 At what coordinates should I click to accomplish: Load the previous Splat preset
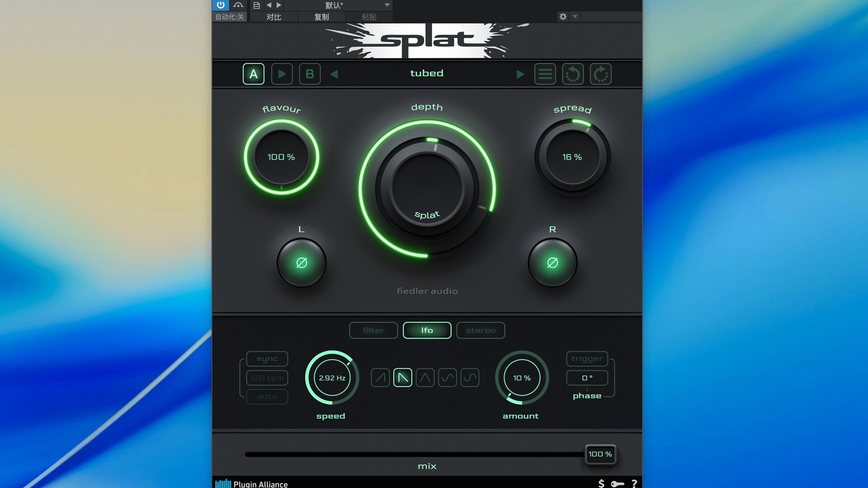334,74
